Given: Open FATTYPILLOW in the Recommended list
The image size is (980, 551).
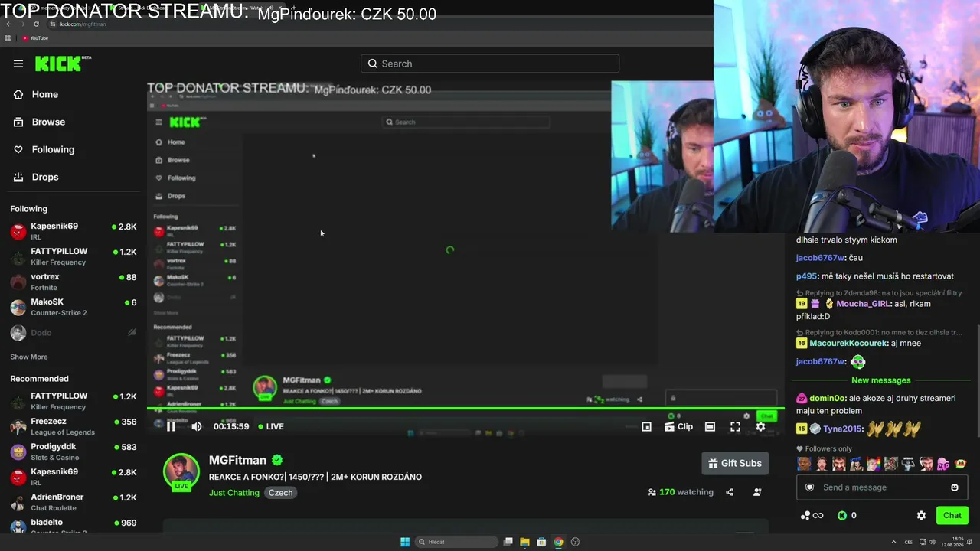Looking at the screenshot, I should pos(73,401).
